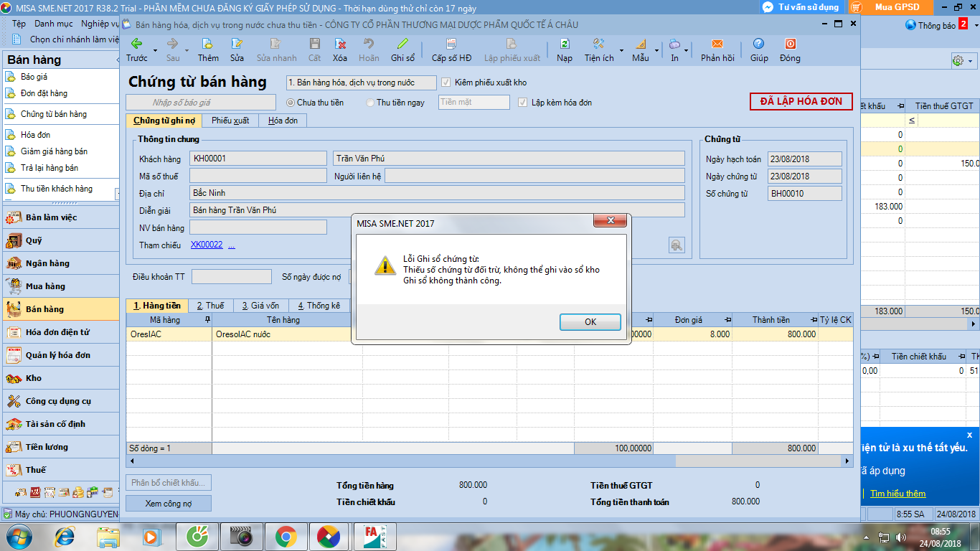Open the Tiền lương module
Viewport: 980px width, 551px height.
pyautogui.click(x=62, y=447)
